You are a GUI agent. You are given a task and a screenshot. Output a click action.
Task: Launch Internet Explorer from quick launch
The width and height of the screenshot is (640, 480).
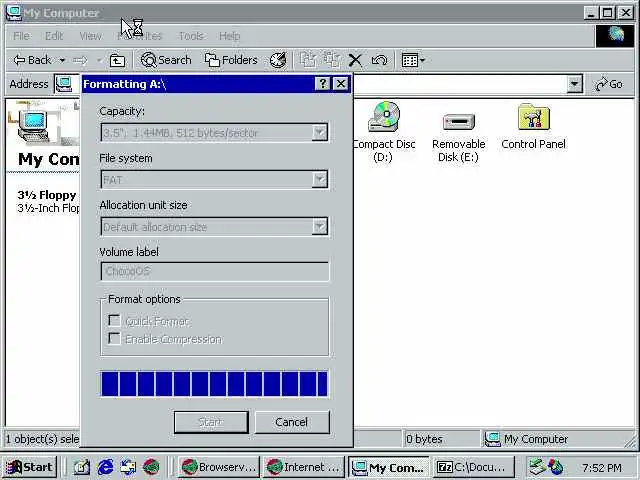coord(105,467)
